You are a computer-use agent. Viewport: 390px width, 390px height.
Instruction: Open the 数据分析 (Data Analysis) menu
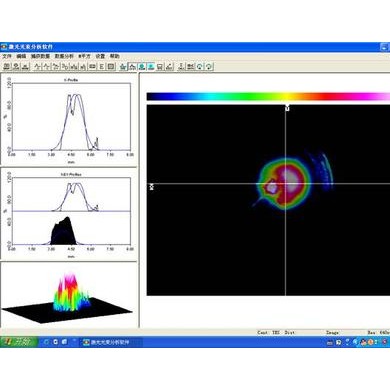pyautogui.click(x=64, y=56)
